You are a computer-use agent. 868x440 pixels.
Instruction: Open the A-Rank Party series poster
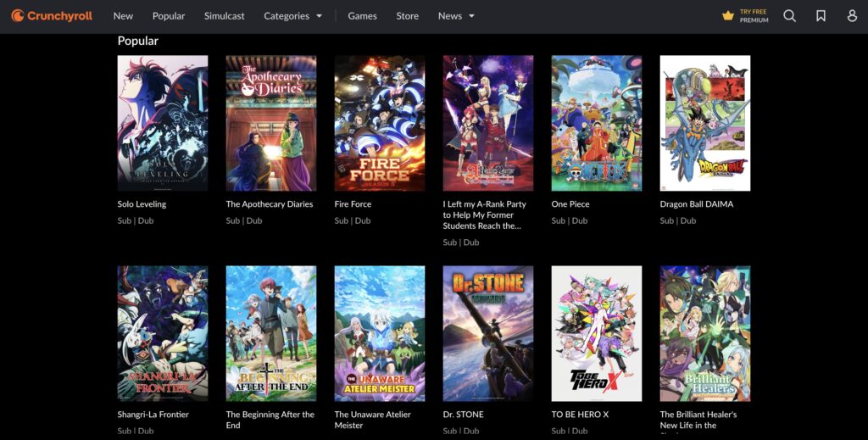point(488,123)
